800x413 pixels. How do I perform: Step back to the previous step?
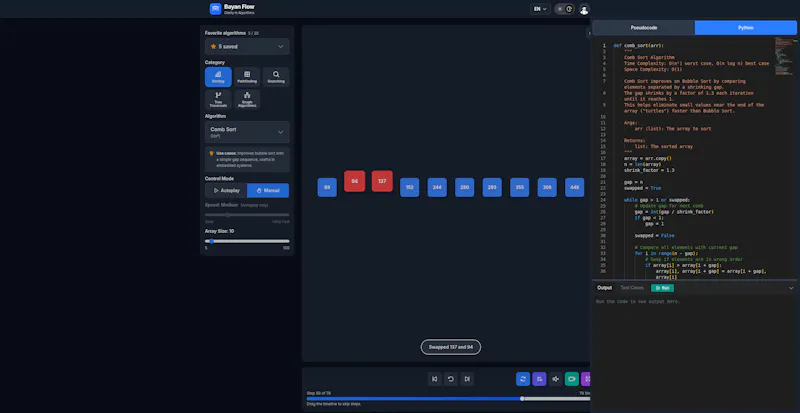tap(435, 379)
